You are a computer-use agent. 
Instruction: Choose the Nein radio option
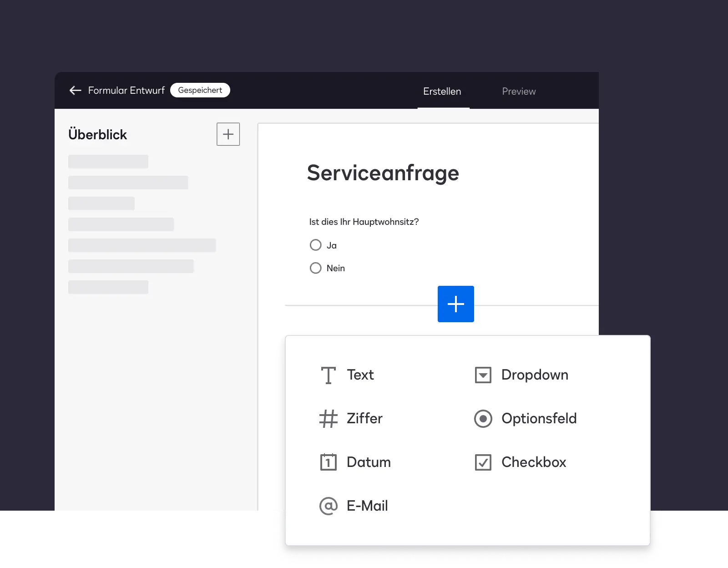click(315, 268)
